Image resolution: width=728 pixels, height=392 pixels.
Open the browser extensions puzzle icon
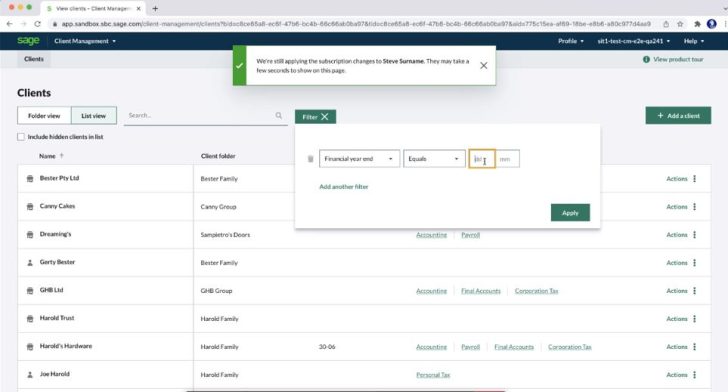pyautogui.click(x=697, y=24)
